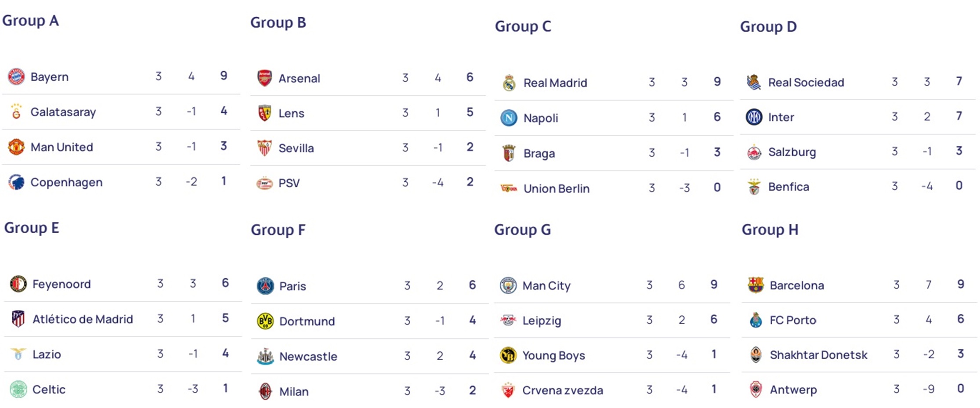Screen dimensions: 980x408
Task: Click the Real Madrid crest icon
Action: coord(509,83)
